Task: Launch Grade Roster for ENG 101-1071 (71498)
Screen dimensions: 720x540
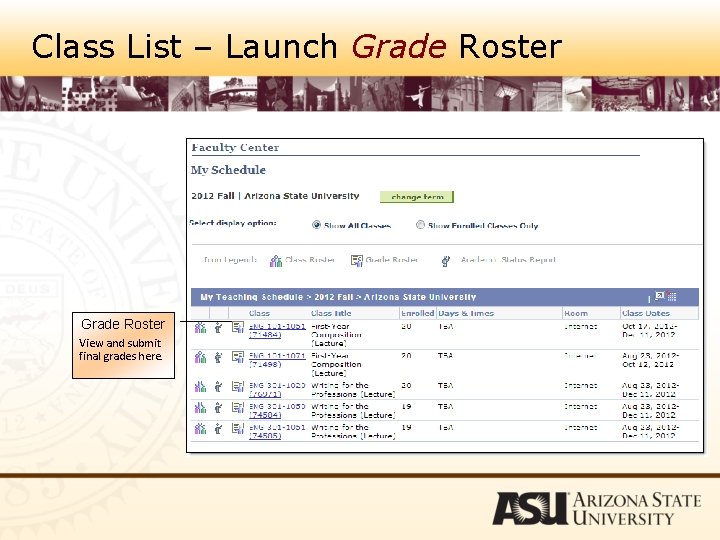Action: (x=237, y=357)
